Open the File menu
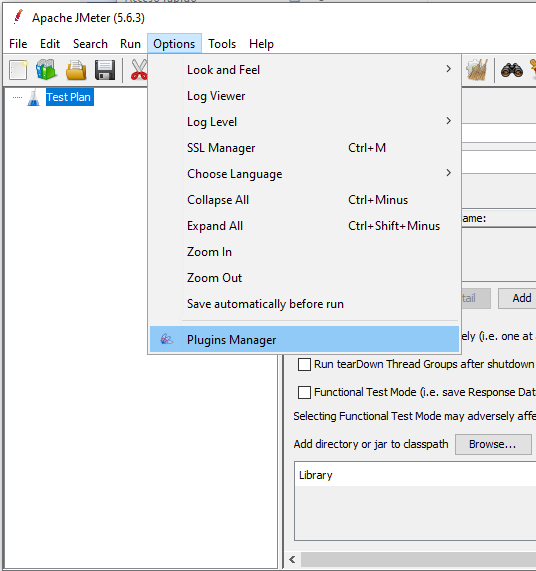Image resolution: width=536 pixels, height=571 pixels. (x=18, y=44)
